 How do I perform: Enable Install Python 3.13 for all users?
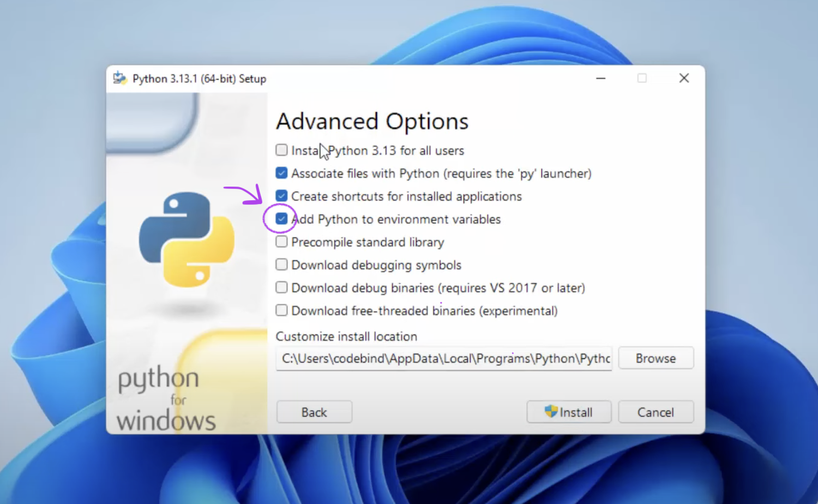pos(281,150)
